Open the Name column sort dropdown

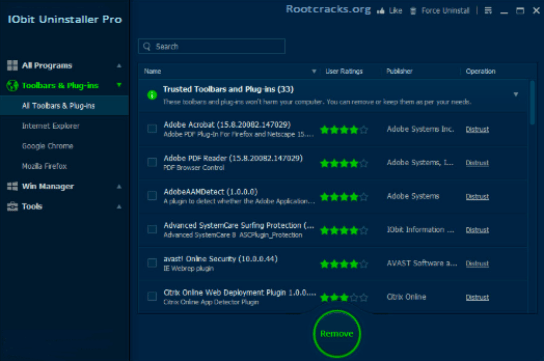pos(314,71)
